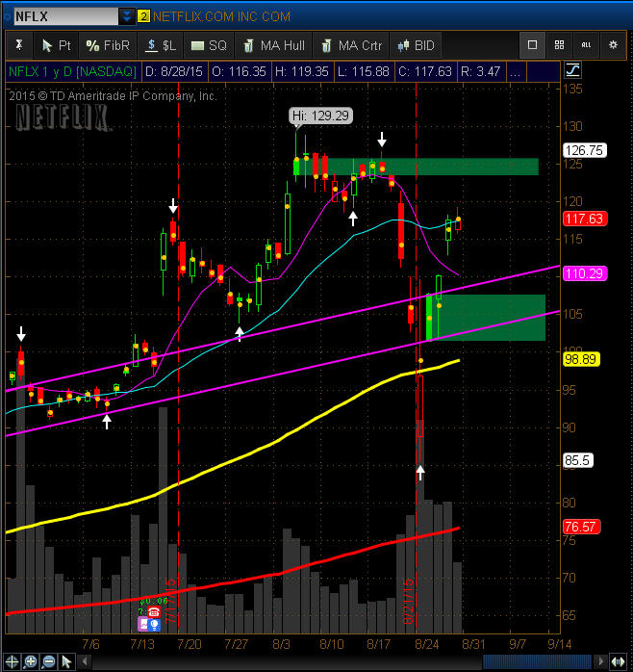Click the R: 3.47 range value

pyautogui.click(x=481, y=71)
